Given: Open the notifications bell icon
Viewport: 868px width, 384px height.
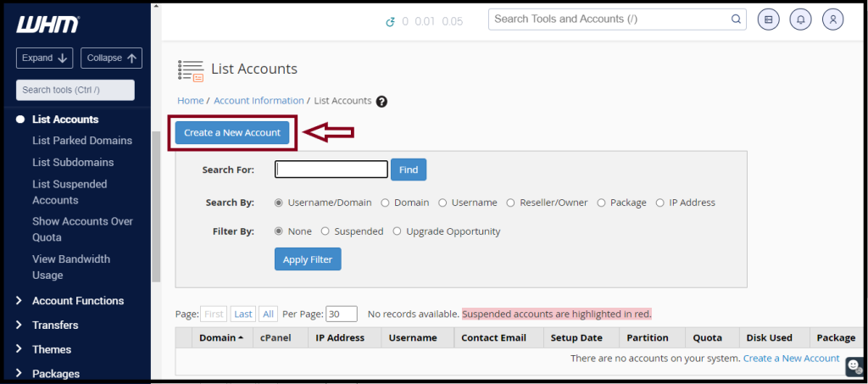Looking at the screenshot, I should pyautogui.click(x=800, y=19).
